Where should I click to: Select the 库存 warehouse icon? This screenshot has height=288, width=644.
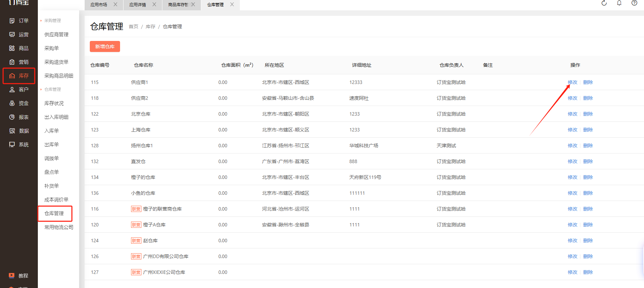pyautogui.click(x=12, y=76)
